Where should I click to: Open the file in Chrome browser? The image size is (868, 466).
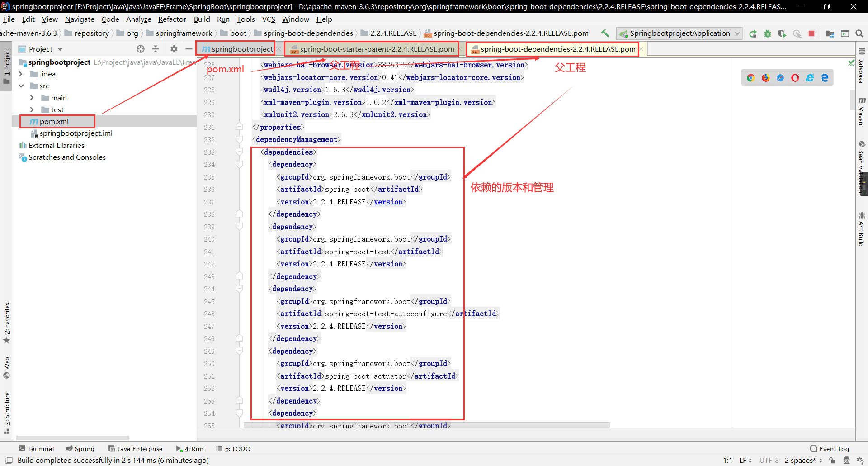point(751,78)
